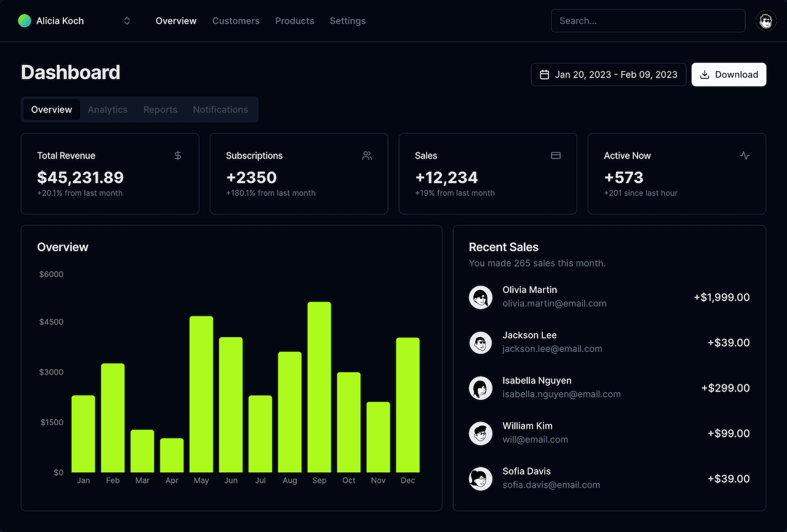787x532 pixels.
Task: Click the users icon on Subscriptions card
Action: click(x=366, y=155)
